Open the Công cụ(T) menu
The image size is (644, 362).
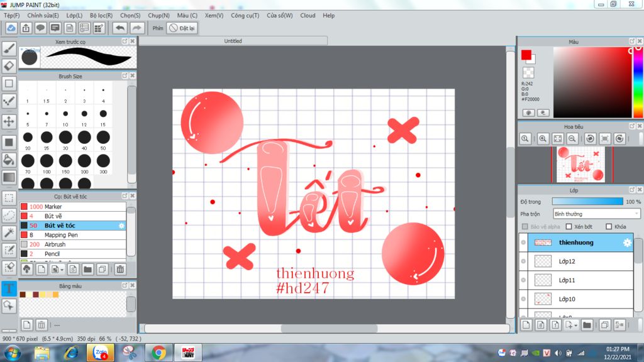[x=245, y=15]
